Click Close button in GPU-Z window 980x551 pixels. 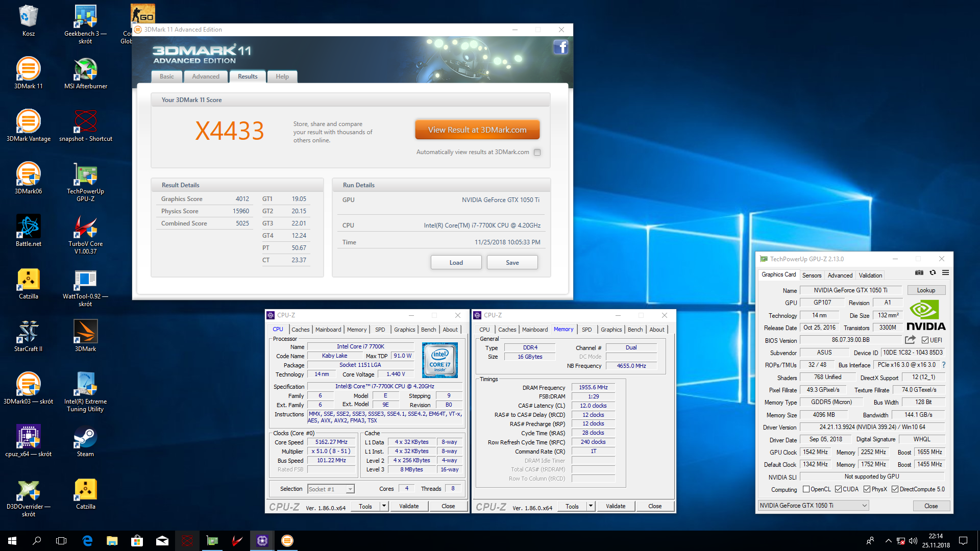(x=931, y=506)
